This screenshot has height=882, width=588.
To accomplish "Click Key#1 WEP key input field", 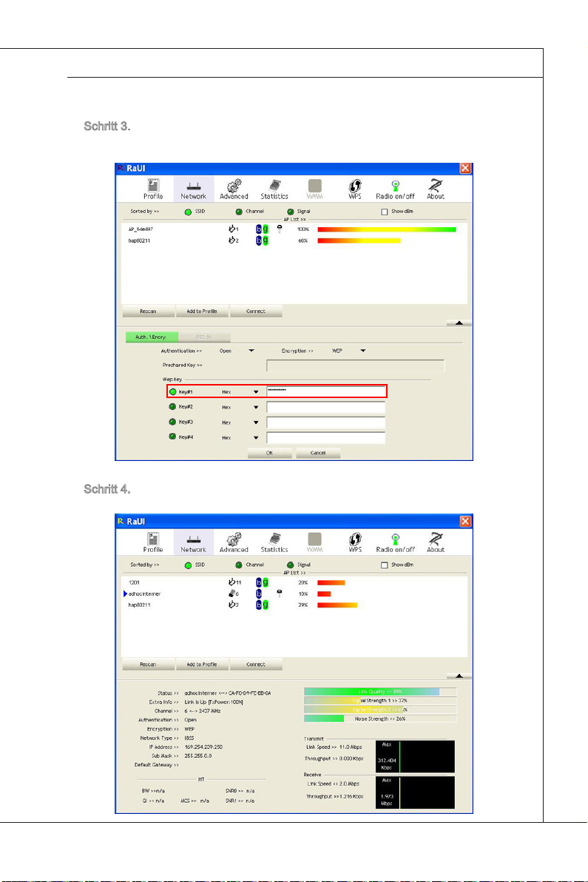I will pyautogui.click(x=325, y=391).
